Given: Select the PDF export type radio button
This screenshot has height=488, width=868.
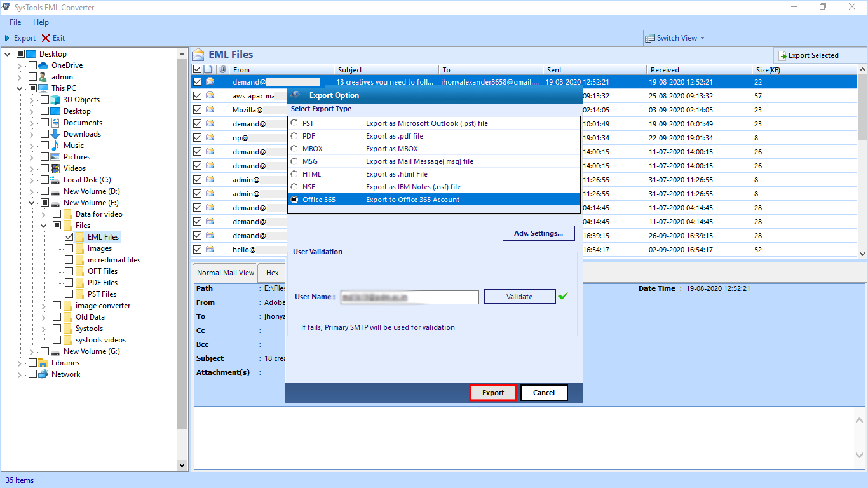Looking at the screenshot, I should (x=294, y=136).
